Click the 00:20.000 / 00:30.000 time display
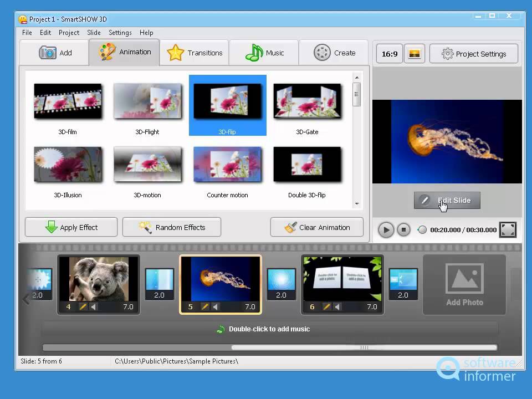Screen dimensions: 532x399 463,229
